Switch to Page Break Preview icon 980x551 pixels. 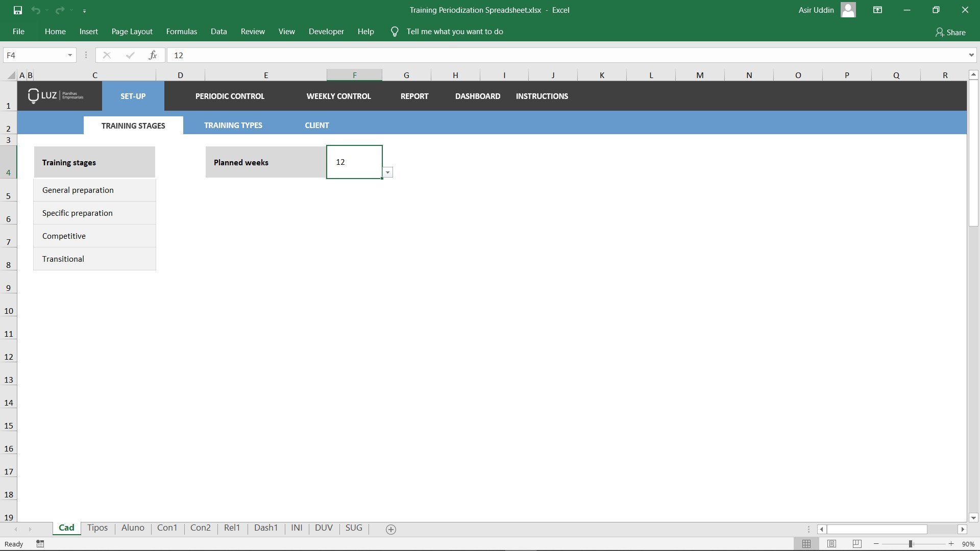[x=857, y=544]
